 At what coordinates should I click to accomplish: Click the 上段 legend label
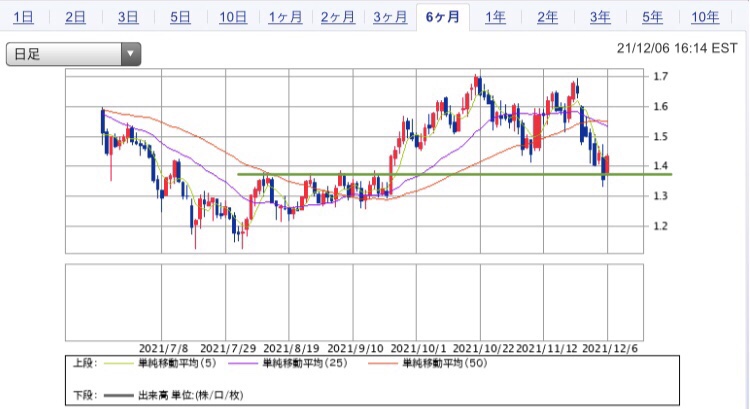click(85, 364)
